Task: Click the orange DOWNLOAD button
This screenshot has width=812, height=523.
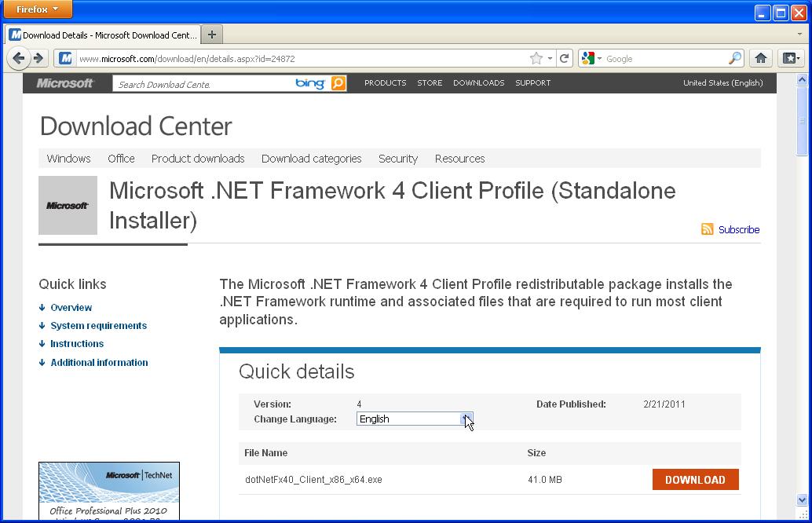Action: [x=694, y=479]
